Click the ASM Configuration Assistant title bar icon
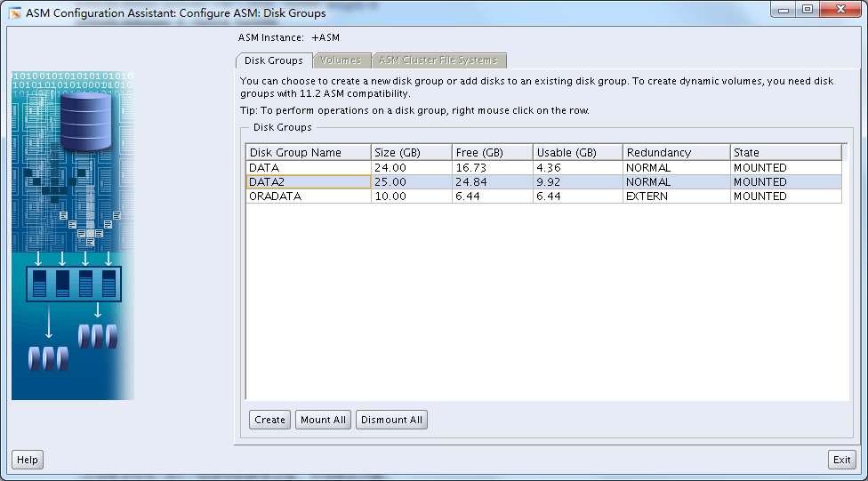 coord(14,12)
